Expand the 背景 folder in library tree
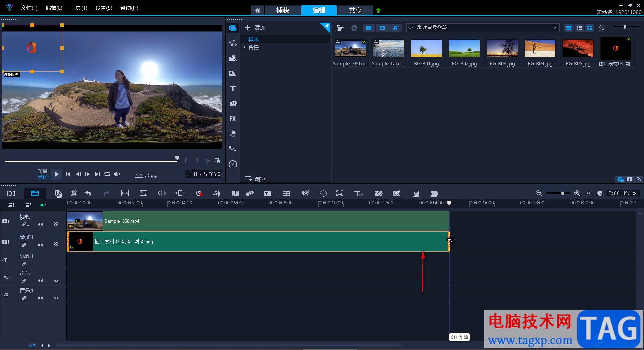644x350 pixels. [x=245, y=47]
